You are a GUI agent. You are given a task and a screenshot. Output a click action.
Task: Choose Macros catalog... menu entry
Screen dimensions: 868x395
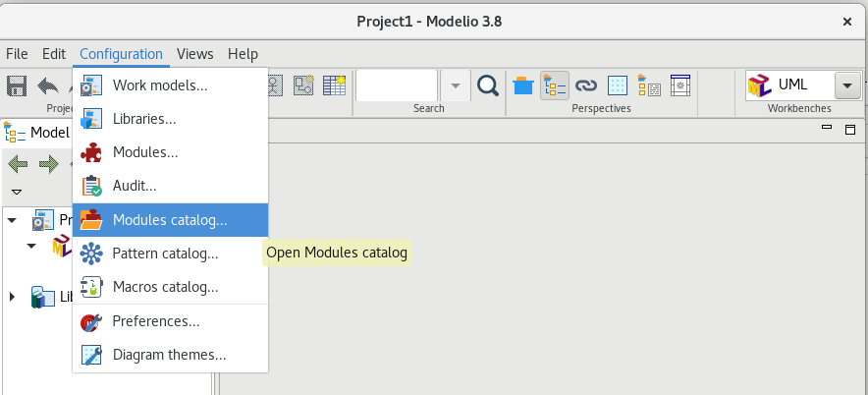[x=171, y=287]
